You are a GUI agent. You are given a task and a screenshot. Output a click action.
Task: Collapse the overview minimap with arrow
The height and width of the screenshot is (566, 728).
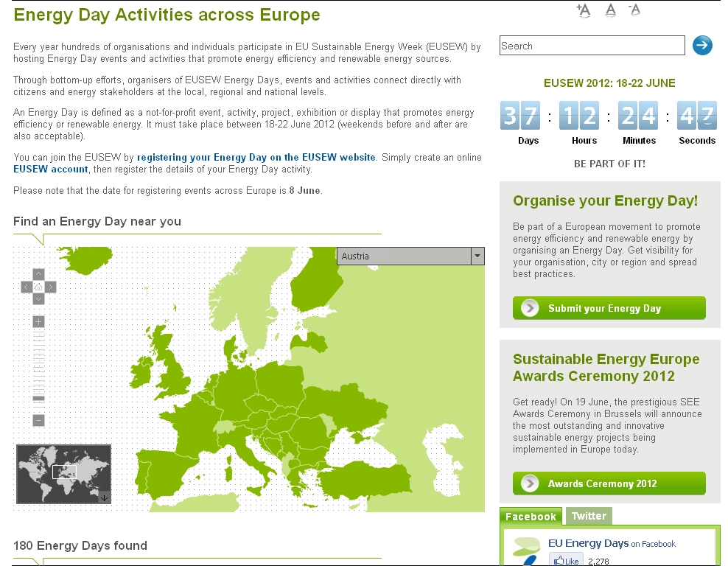coord(104,497)
